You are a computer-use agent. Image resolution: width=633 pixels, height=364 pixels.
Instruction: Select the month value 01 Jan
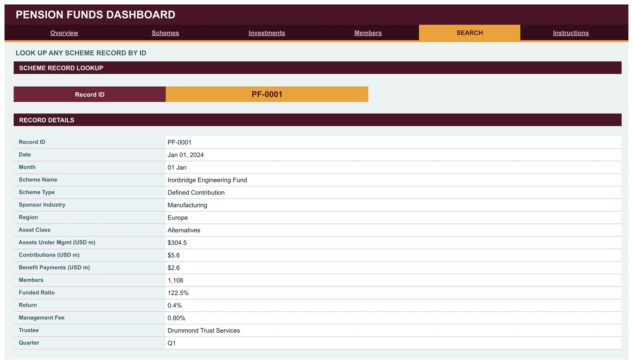coord(177,168)
